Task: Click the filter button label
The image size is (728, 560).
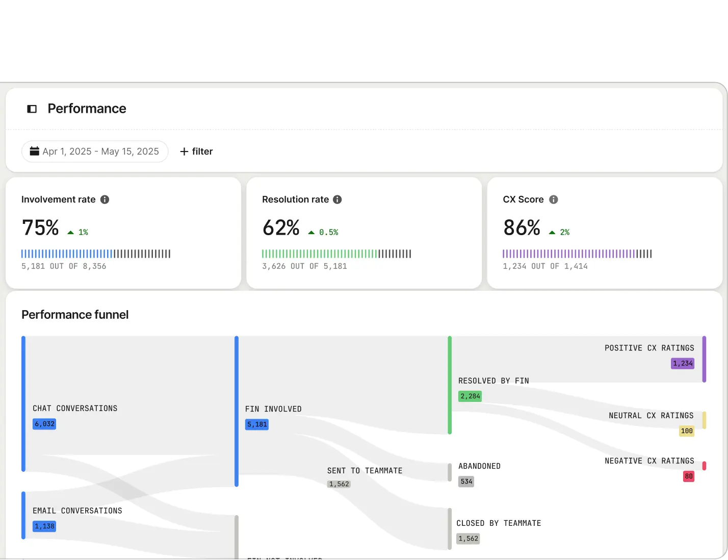Action: coord(202,151)
